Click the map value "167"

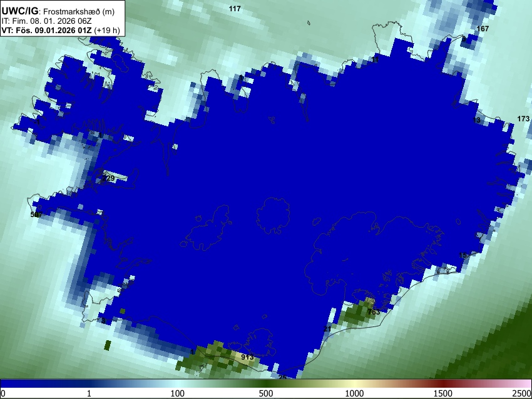(x=483, y=29)
